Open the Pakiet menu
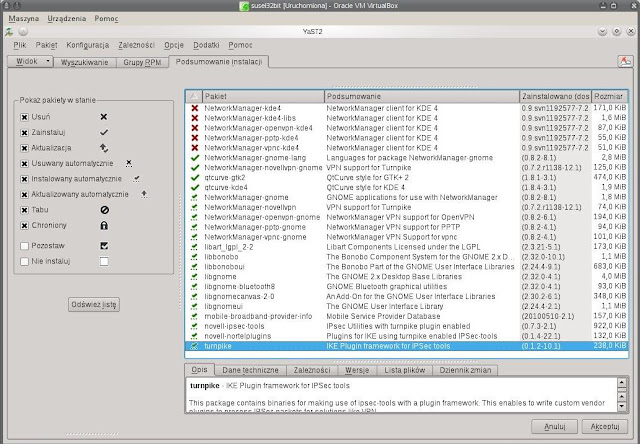The height and width of the screenshot is (444, 640). pos(46,45)
